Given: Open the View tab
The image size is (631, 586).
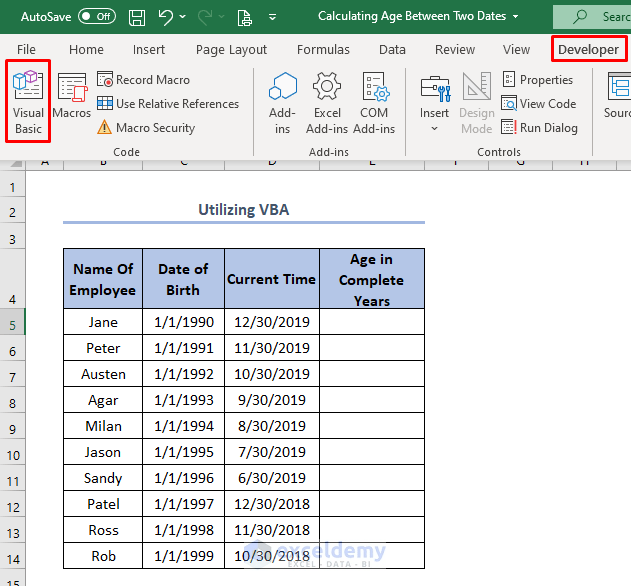Looking at the screenshot, I should coord(516,50).
